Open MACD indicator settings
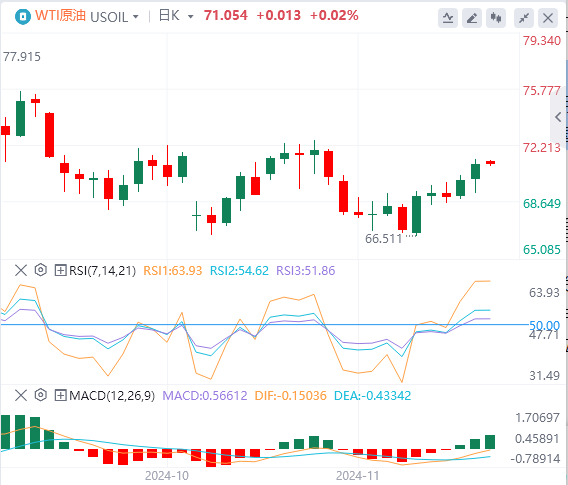Viewport: 568px width, 485px height. (x=41, y=395)
